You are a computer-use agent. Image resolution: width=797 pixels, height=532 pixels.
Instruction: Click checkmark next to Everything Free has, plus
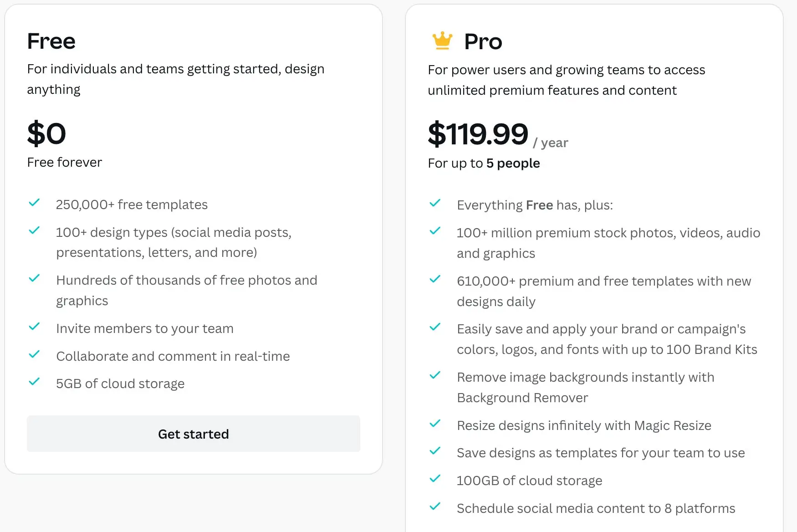[435, 203]
